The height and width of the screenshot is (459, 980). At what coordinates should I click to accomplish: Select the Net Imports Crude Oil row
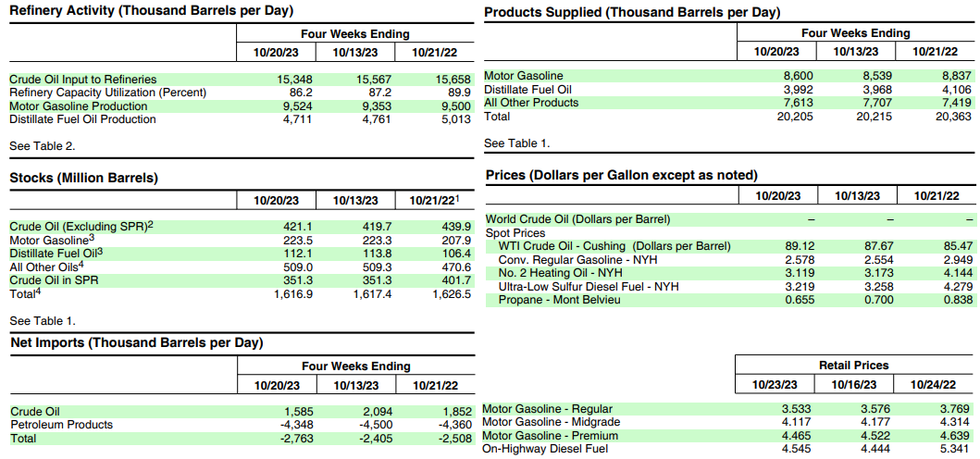pos(240,412)
